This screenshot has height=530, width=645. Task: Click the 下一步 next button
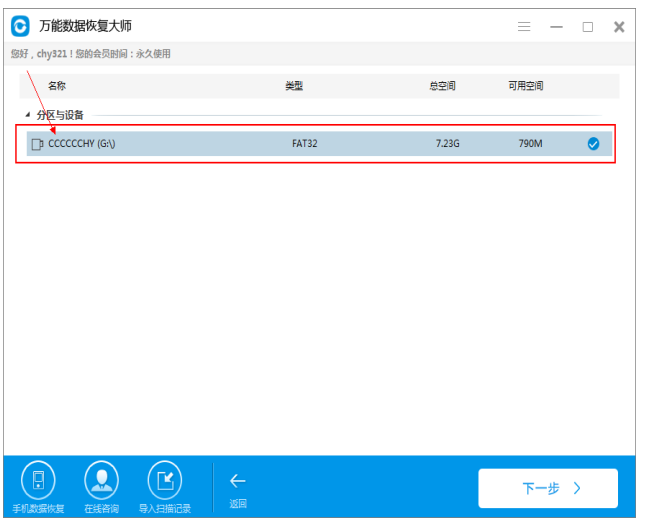pos(548,488)
